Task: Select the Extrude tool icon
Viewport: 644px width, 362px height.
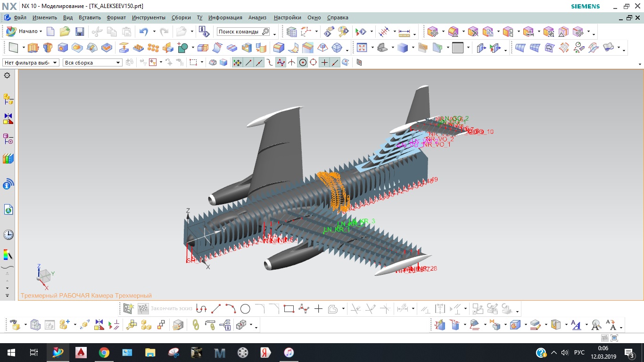Action: (33, 48)
